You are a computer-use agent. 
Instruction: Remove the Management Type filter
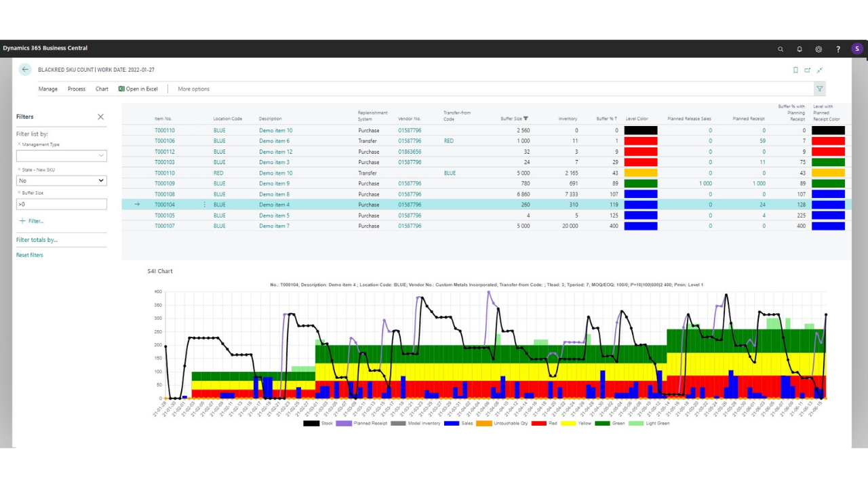[x=19, y=144]
